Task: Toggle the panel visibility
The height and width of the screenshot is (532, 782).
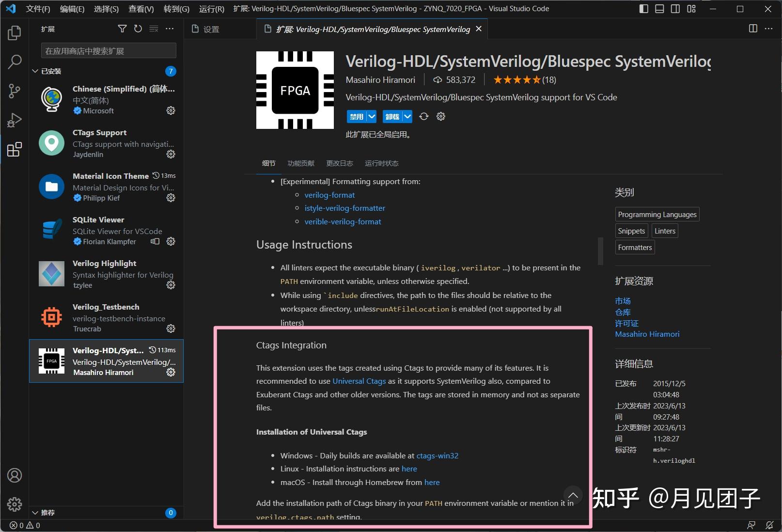Action: coord(659,8)
